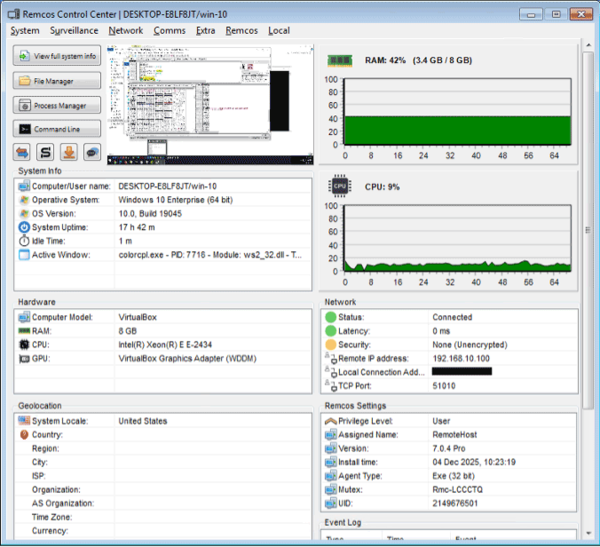Click the chat bubble icon button
This screenshot has height=547, width=600.
92,152
